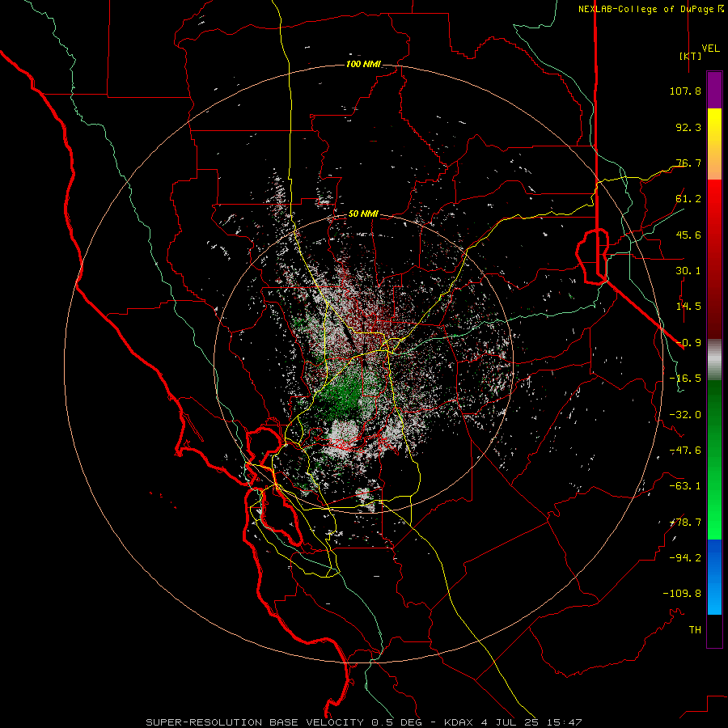
Task: Select the 30.1 velocity scale value
Action: coord(688,271)
